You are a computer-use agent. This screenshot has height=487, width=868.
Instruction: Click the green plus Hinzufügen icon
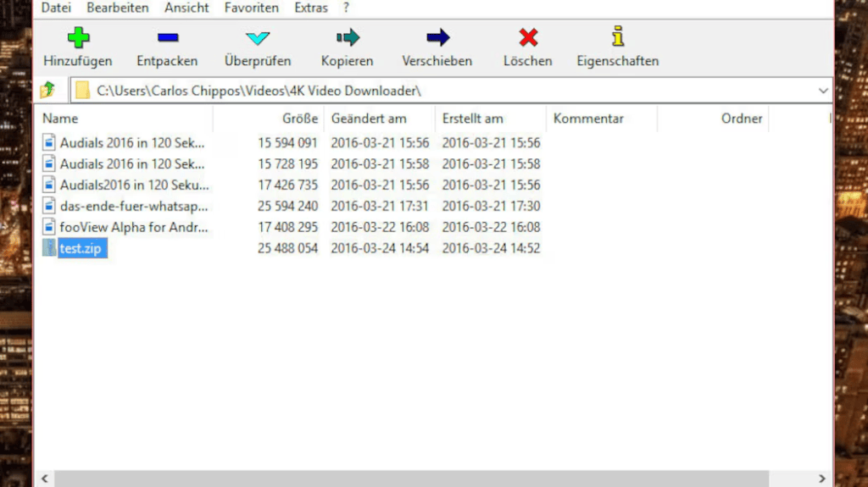click(78, 38)
